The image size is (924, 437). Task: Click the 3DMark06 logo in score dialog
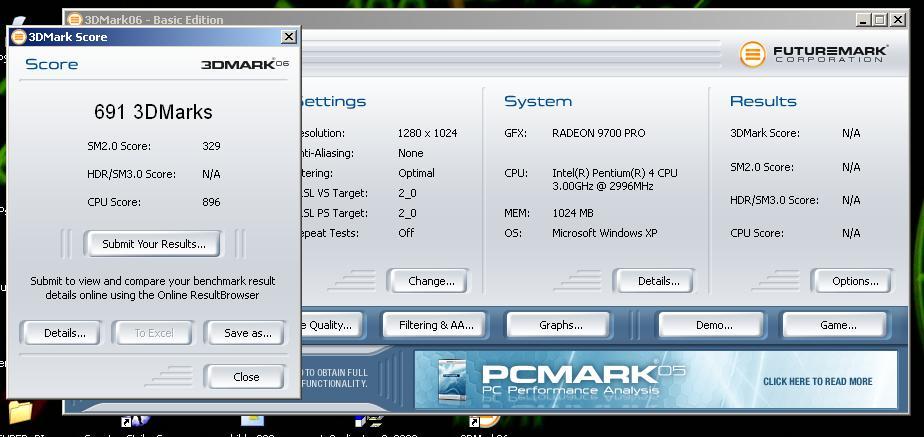click(x=245, y=64)
